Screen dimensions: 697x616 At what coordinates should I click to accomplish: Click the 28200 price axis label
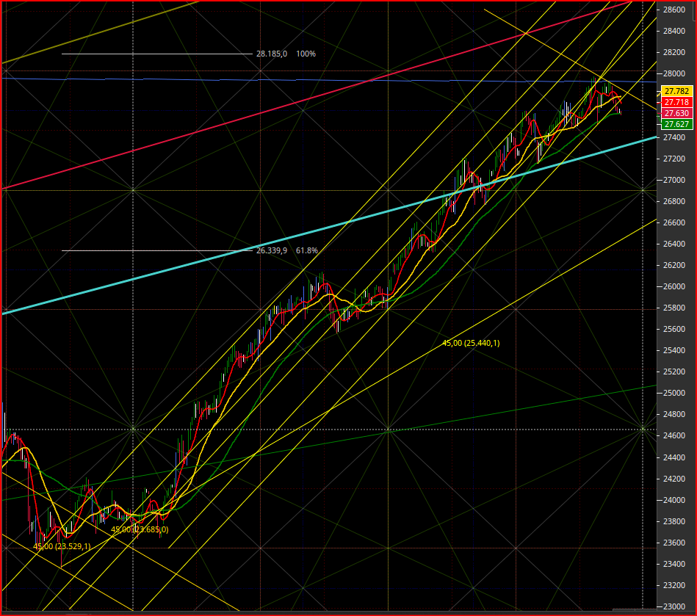tap(674, 52)
